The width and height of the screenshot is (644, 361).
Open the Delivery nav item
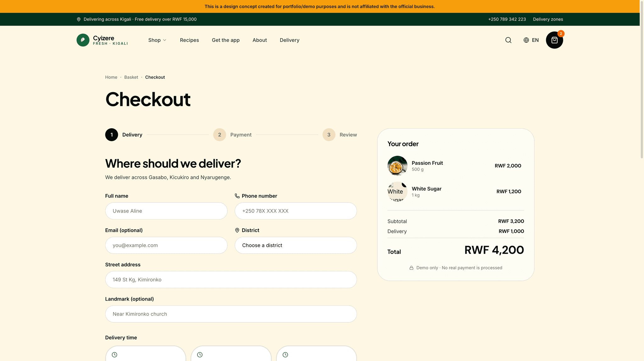click(x=290, y=40)
